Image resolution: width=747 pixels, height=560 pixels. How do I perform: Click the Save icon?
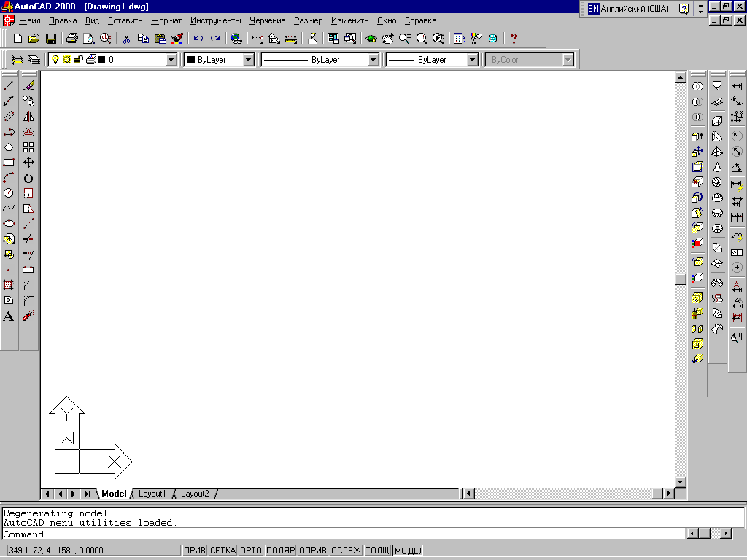50,39
